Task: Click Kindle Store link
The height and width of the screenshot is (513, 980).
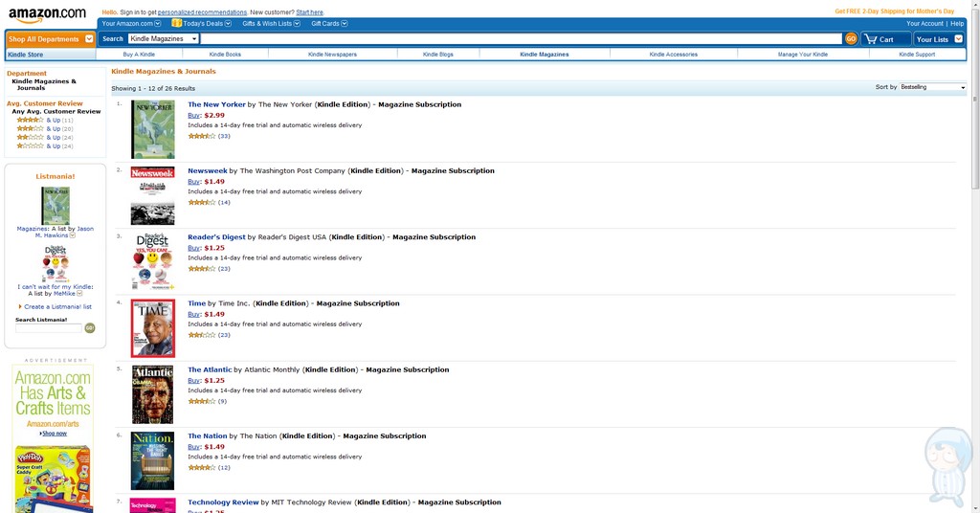Action: [26, 55]
